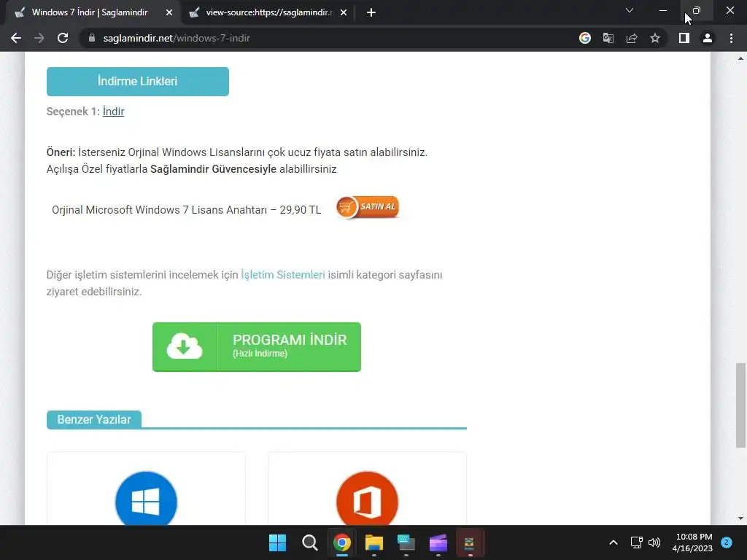Click the SATIN AL buy button
Image resolution: width=747 pixels, height=560 pixels.
[368, 208]
